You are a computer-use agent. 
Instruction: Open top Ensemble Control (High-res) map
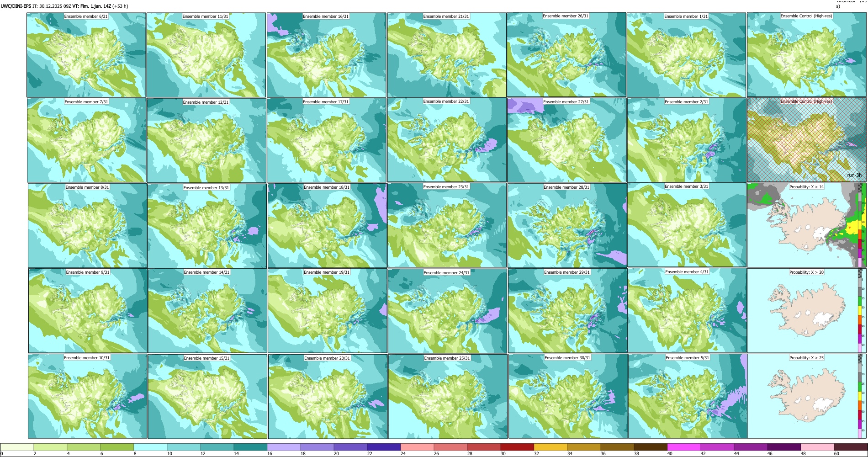[806, 55]
